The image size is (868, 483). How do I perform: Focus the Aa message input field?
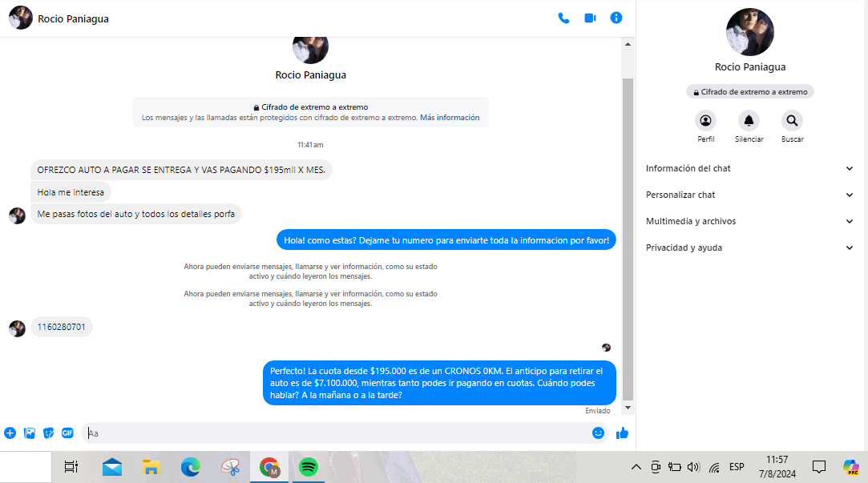coord(337,433)
